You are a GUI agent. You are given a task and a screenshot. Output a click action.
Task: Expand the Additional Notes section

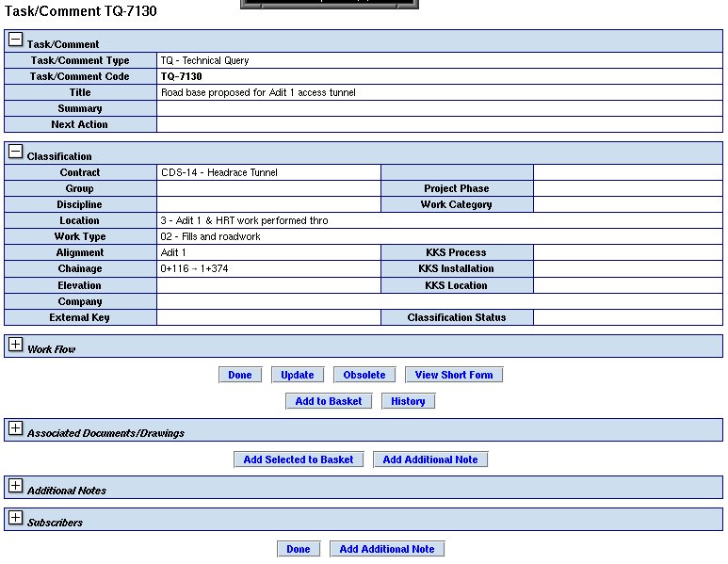15,487
